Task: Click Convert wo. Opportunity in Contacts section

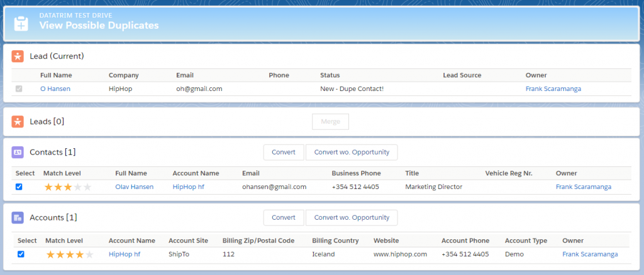Action: point(352,152)
